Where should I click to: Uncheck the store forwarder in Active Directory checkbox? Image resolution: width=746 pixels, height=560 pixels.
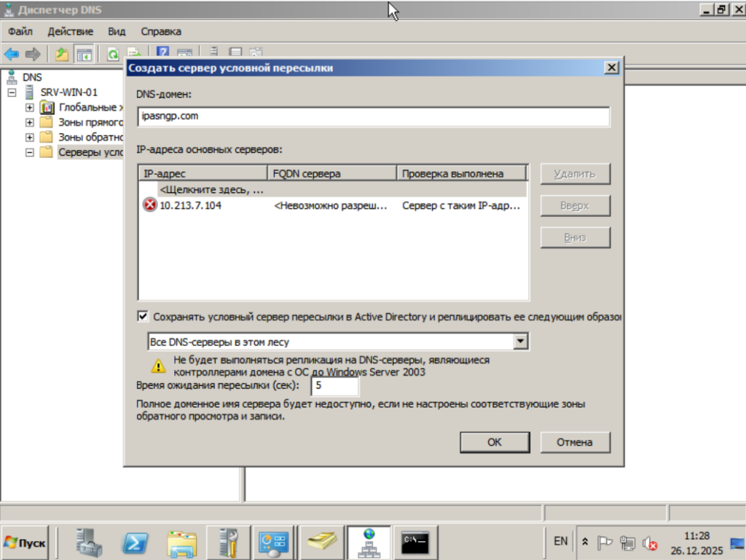coord(143,317)
